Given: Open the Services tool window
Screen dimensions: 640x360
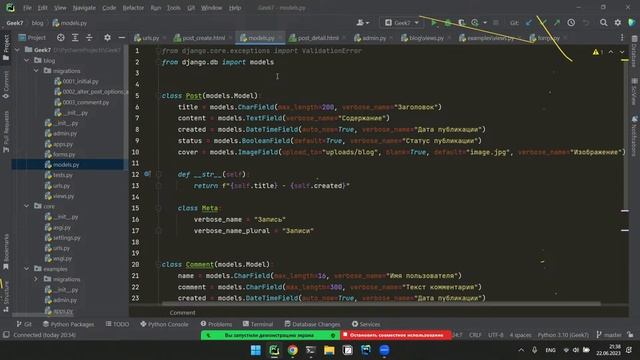Looking at the screenshot, I should (x=366, y=324).
